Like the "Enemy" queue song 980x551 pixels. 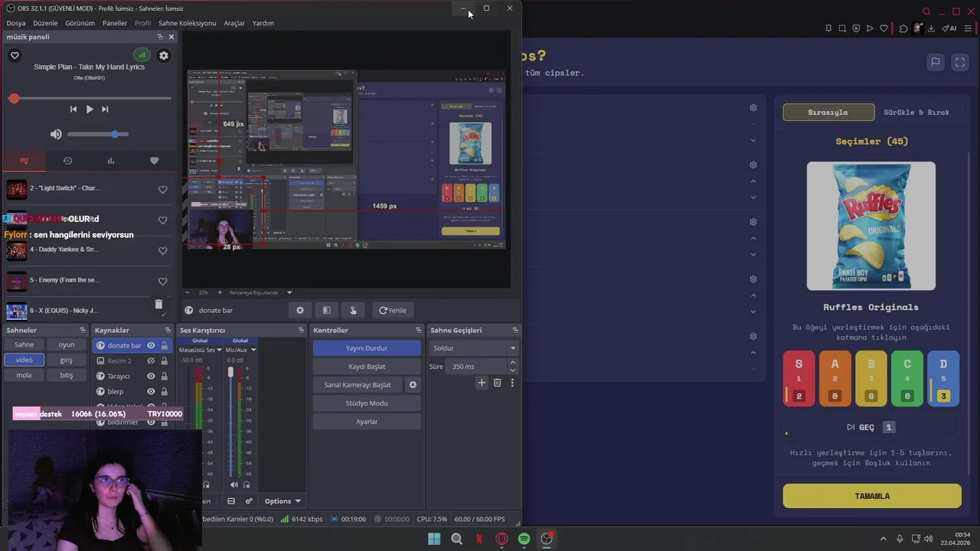pos(162,282)
